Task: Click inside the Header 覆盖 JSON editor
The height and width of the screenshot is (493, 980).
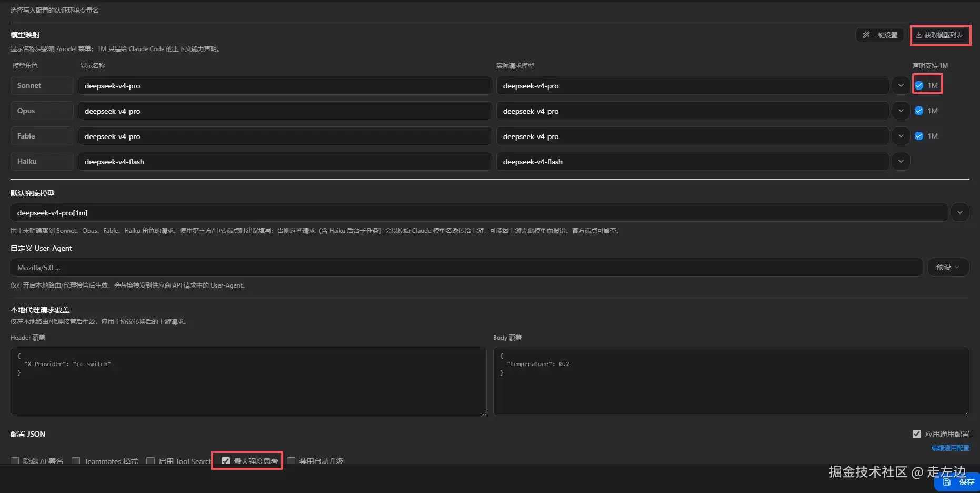Action: [x=248, y=381]
